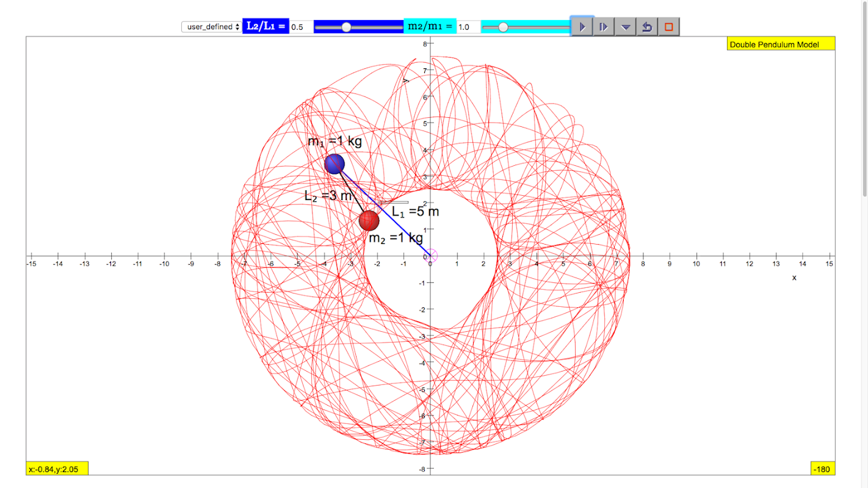Click the cursor coordinates readout box

[57, 468]
